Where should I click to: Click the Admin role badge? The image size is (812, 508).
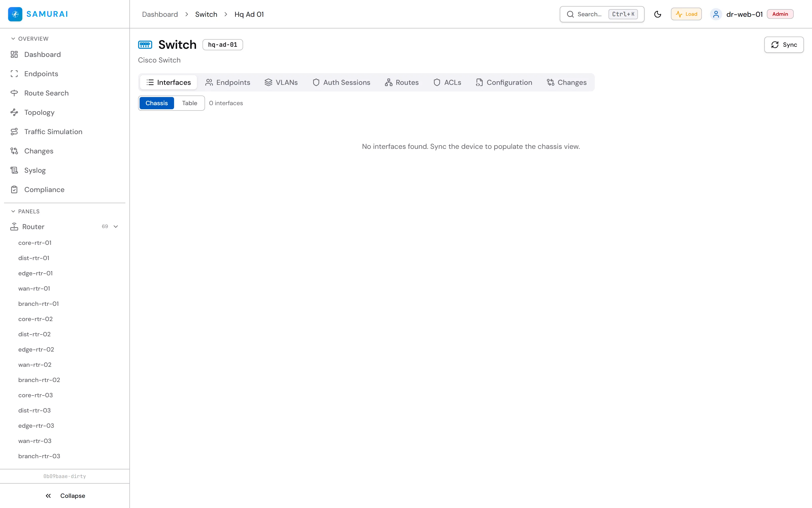tap(780, 14)
